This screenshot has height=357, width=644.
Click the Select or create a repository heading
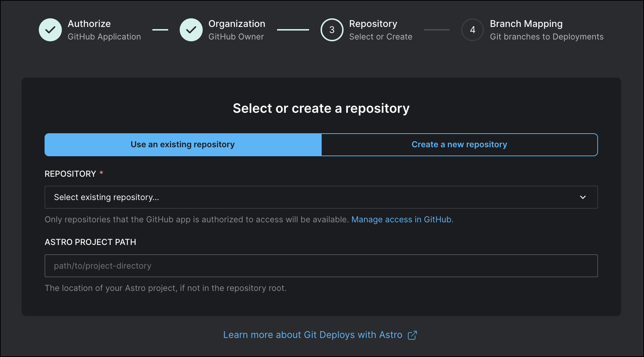[x=321, y=108]
